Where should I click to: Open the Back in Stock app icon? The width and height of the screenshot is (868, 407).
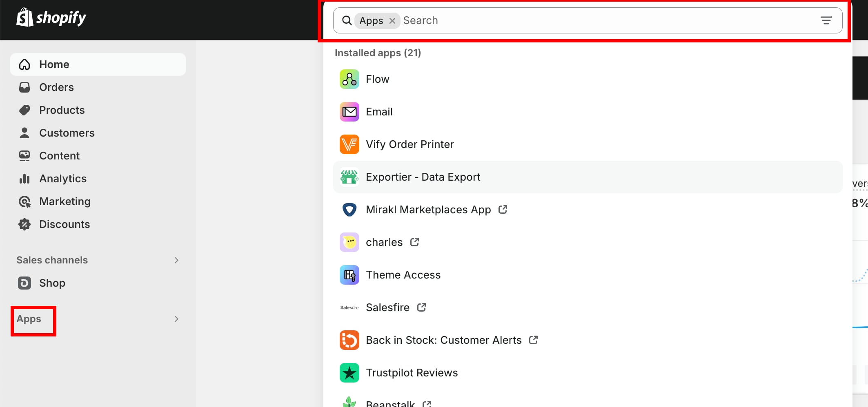(349, 340)
